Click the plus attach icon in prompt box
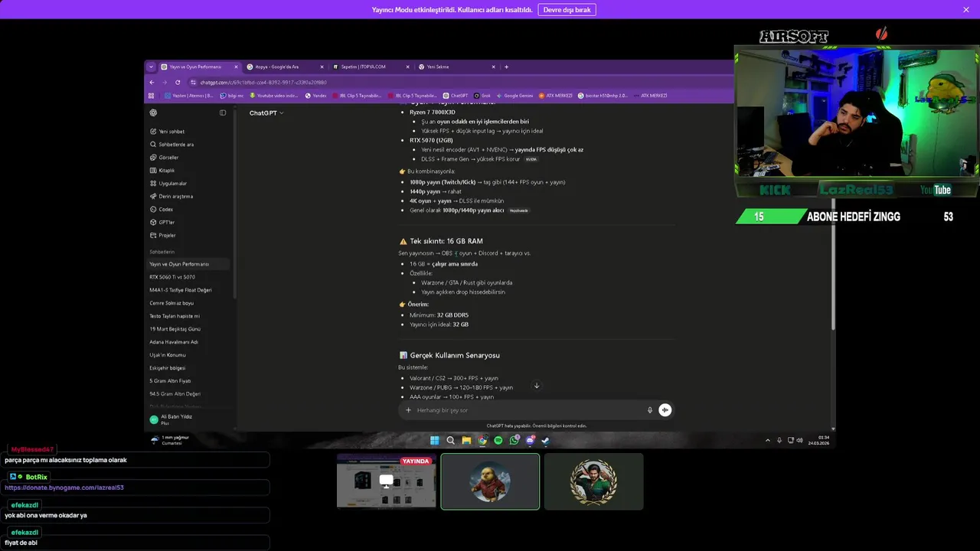 coord(408,410)
